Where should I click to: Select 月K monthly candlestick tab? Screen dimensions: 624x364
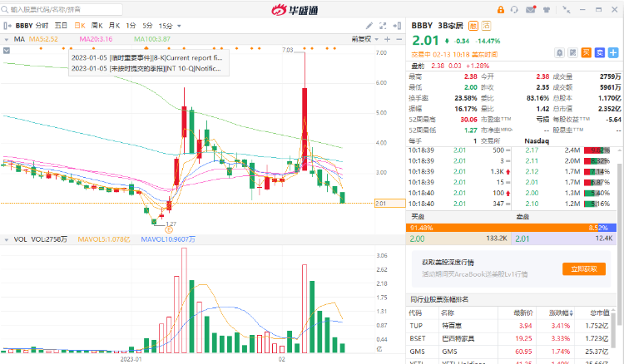point(114,26)
